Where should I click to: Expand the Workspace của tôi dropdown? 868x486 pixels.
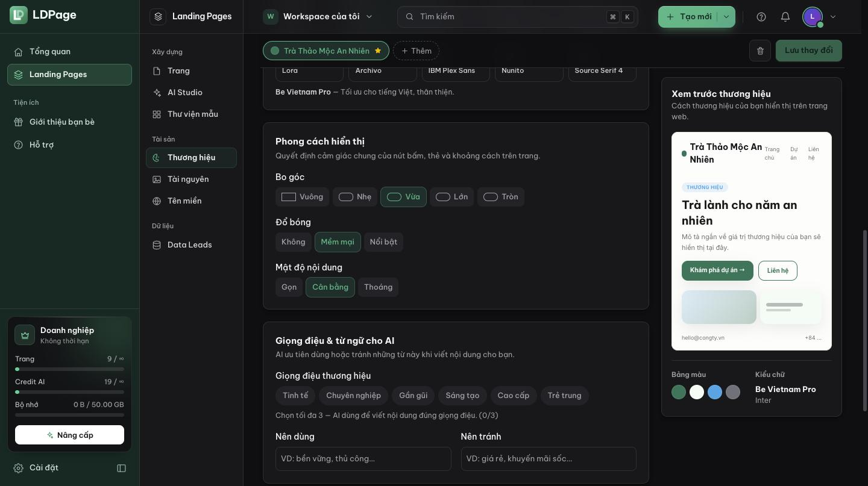(x=319, y=17)
